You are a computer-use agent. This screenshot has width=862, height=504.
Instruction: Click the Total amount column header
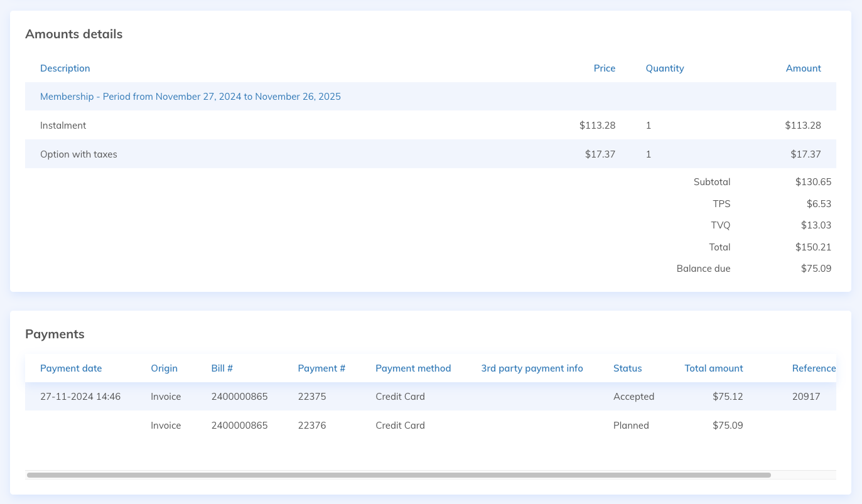click(x=713, y=368)
